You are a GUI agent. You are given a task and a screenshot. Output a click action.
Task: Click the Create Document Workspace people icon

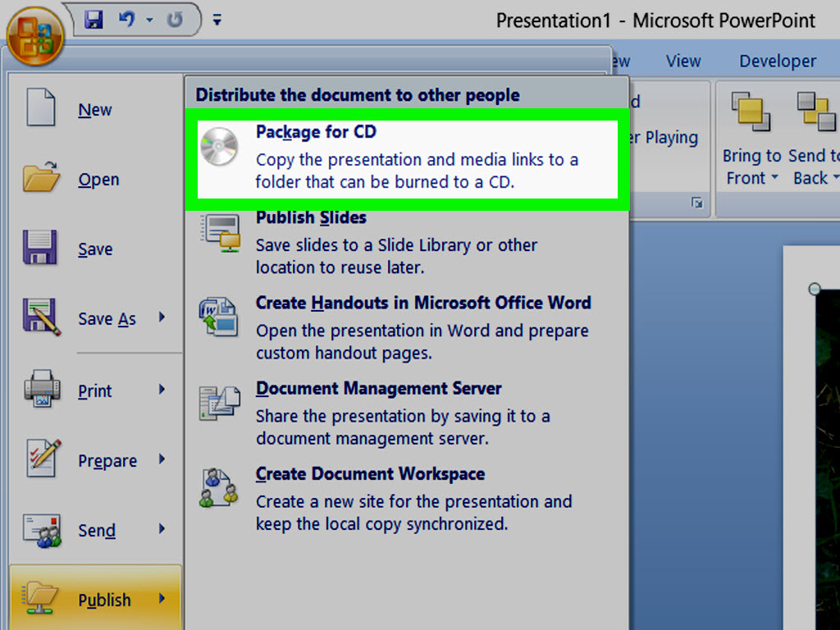tap(218, 487)
